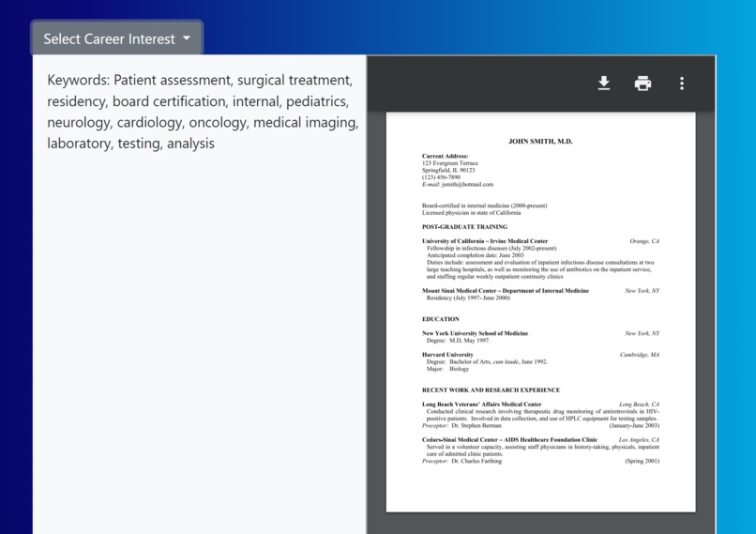Click the email jsmith@hotmail.com line
This screenshot has width=756, height=534.
pos(458,184)
